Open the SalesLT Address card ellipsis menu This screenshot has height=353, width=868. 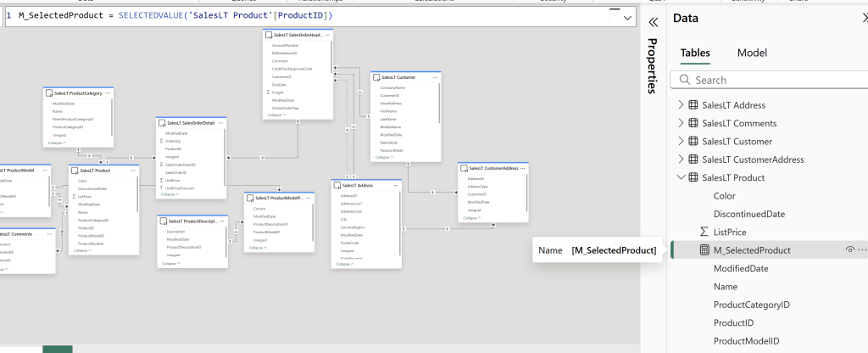click(x=394, y=184)
